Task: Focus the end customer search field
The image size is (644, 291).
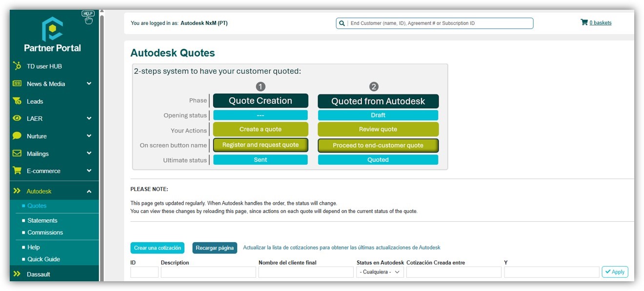Action: (434, 23)
